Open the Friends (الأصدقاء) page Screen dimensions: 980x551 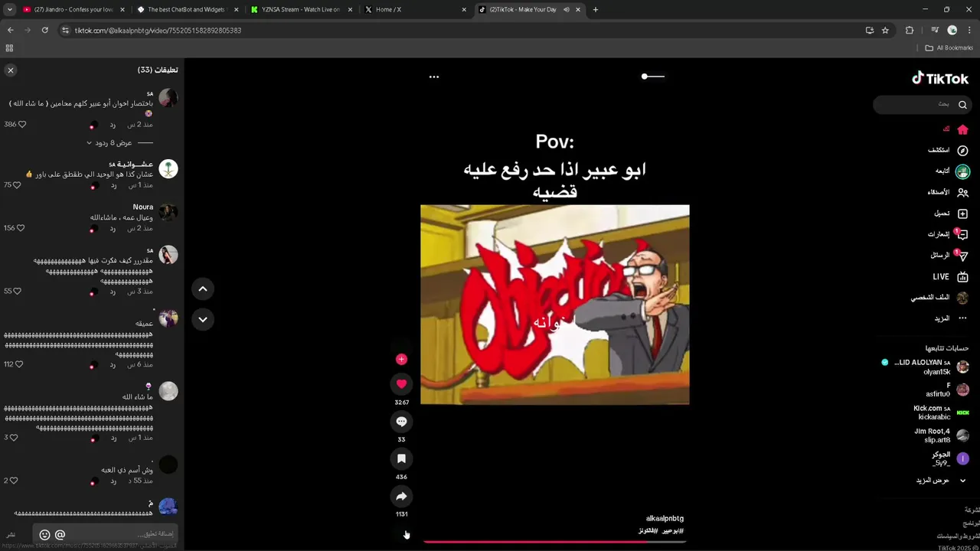949,192
